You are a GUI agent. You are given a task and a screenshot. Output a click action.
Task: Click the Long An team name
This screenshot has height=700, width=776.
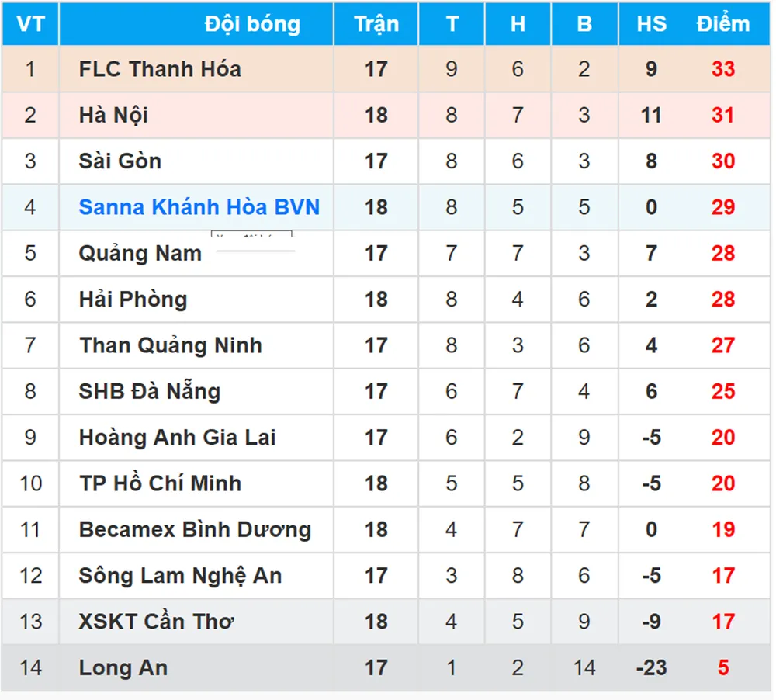(x=123, y=668)
